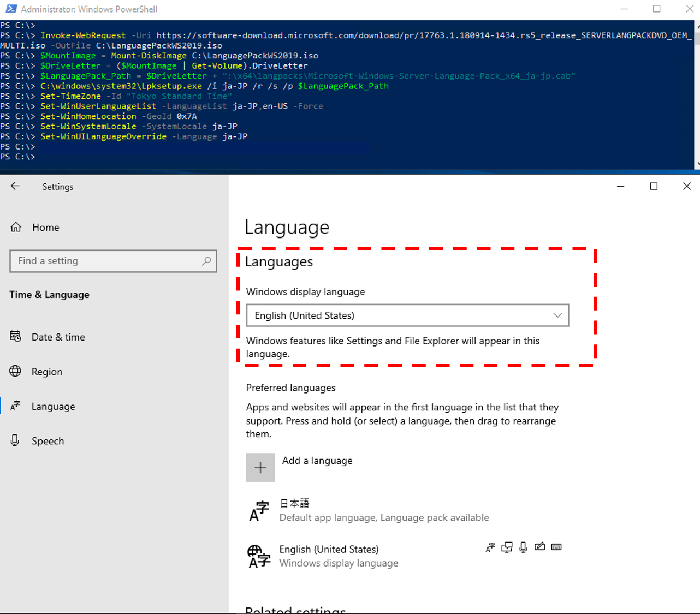Close the PowerShell window
Viewport: 700px width, 614px height.
click(689, 9)
